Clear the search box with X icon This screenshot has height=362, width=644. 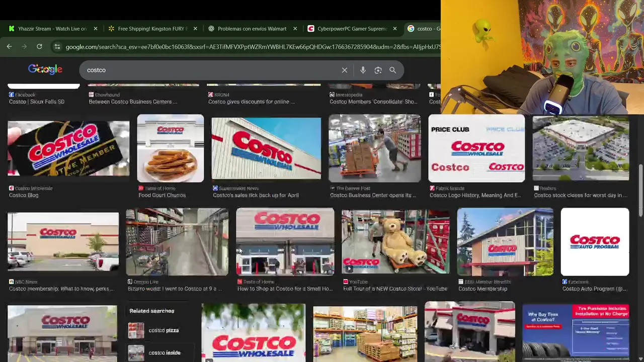345,70
